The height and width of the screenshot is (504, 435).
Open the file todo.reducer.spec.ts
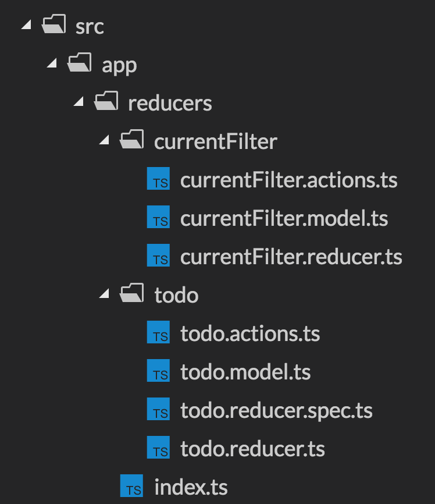pyautogui.click(x=277, y=411)
